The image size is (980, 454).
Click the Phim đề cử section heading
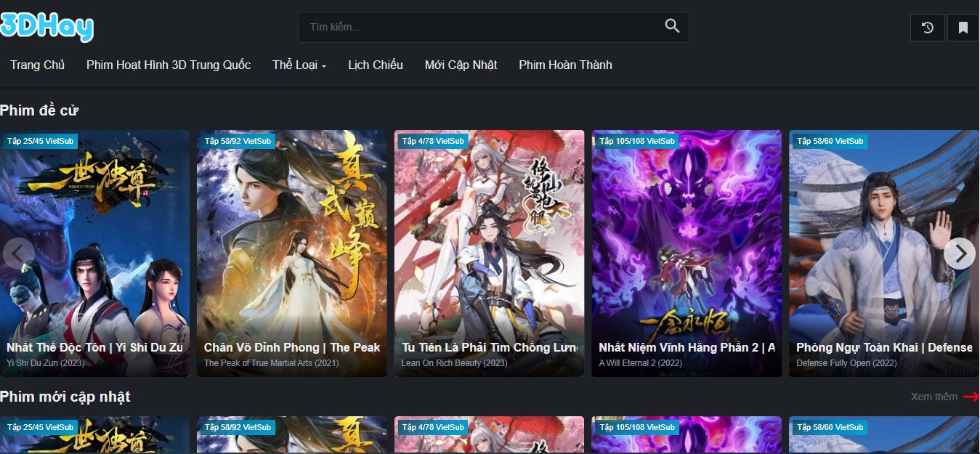[39, 110]
